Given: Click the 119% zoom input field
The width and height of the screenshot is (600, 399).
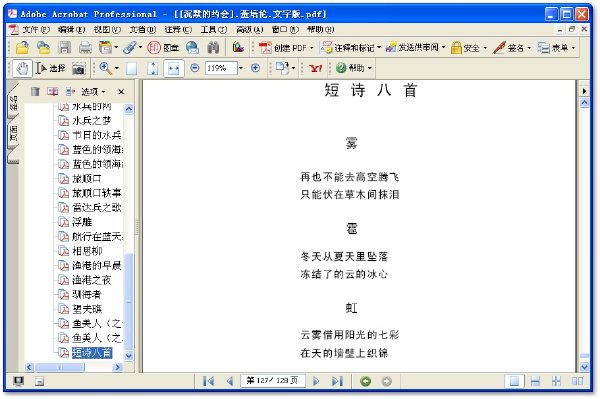Looking at the screenshot, I should 221,68.
